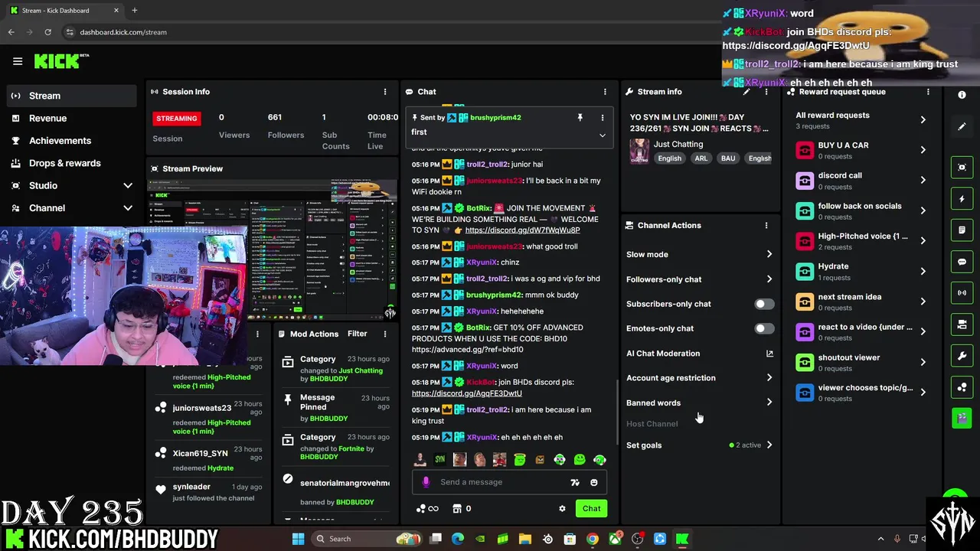The image size is (980, 551).
Task: Toggle Subscribers-only chat switch
Action: (x=764, y=304)
